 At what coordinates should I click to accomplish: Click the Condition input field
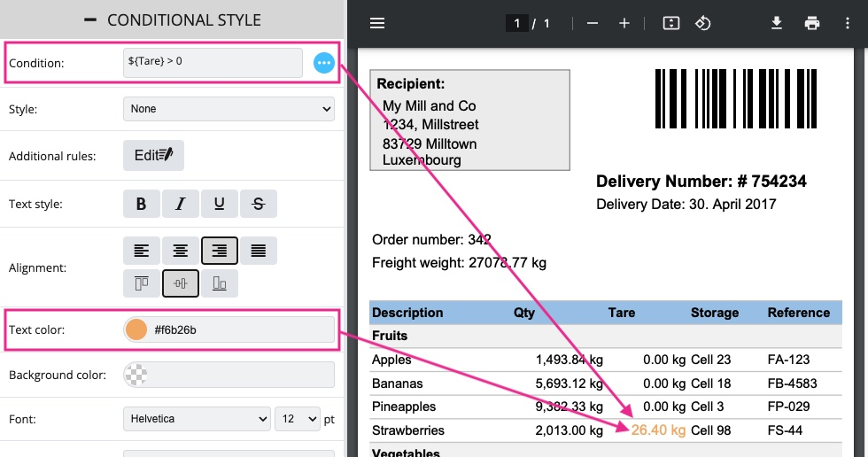point(213,63)
